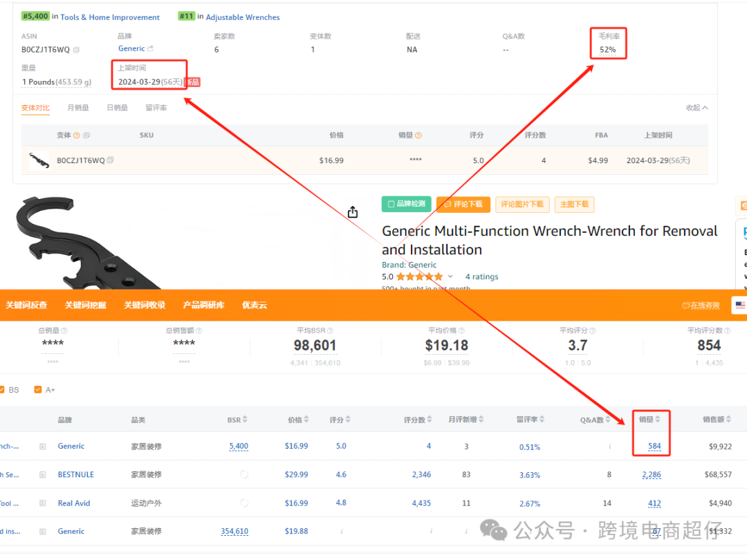Open detail icon in Generic $16.99 row

coord(42,447)
